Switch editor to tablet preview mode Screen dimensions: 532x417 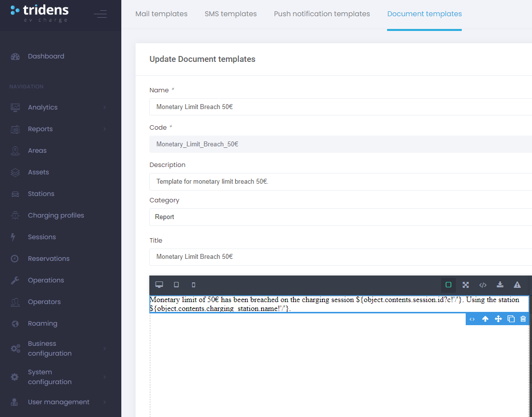(x=176, y=284)
